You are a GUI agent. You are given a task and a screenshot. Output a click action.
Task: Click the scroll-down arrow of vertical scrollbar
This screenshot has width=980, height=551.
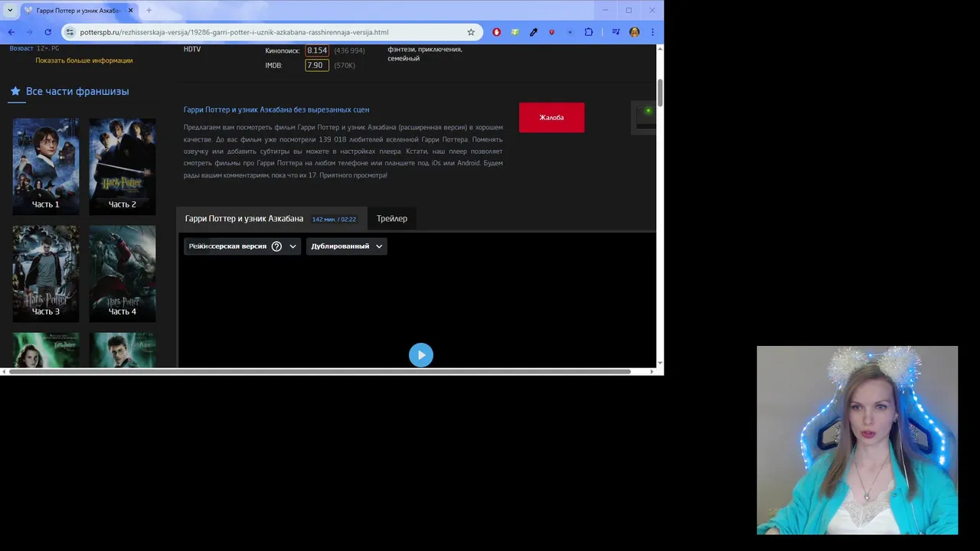[x=660, y=363]
